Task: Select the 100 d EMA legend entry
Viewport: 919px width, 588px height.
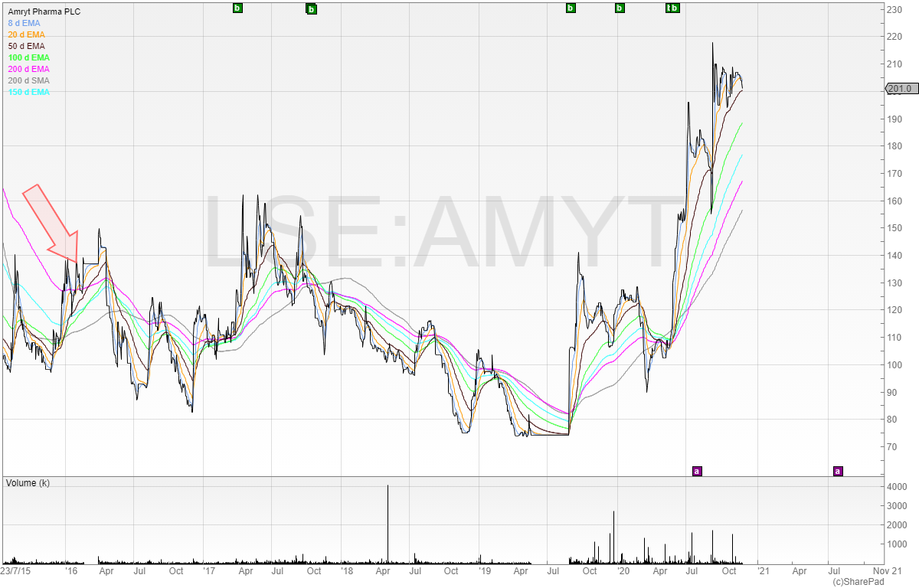Action: (x=28, y=57)
